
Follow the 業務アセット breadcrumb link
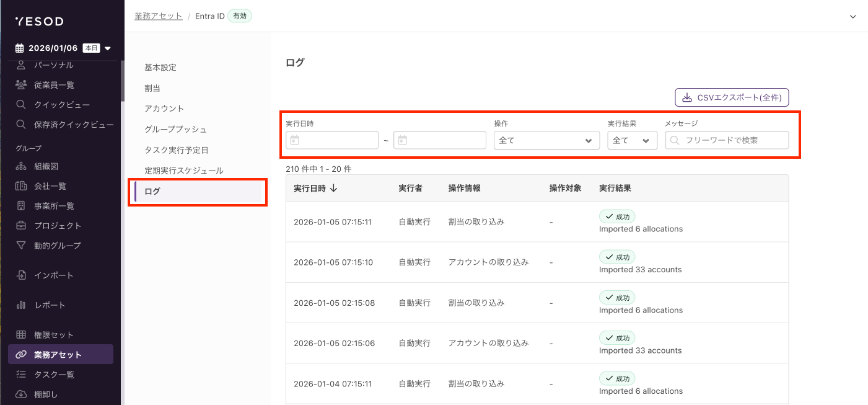[x=158, y=16]
